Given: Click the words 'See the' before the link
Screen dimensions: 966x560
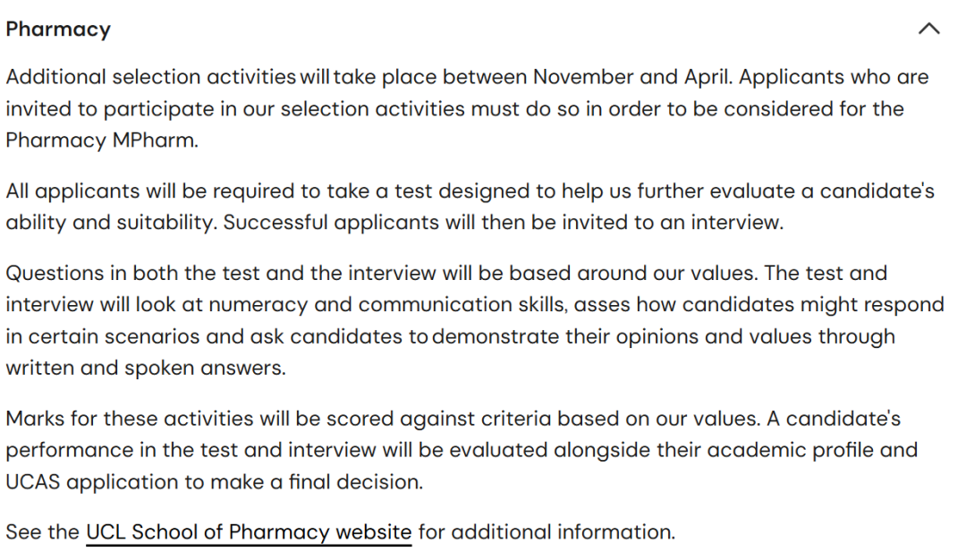Looking at the screenshot, I should point(43,531).
